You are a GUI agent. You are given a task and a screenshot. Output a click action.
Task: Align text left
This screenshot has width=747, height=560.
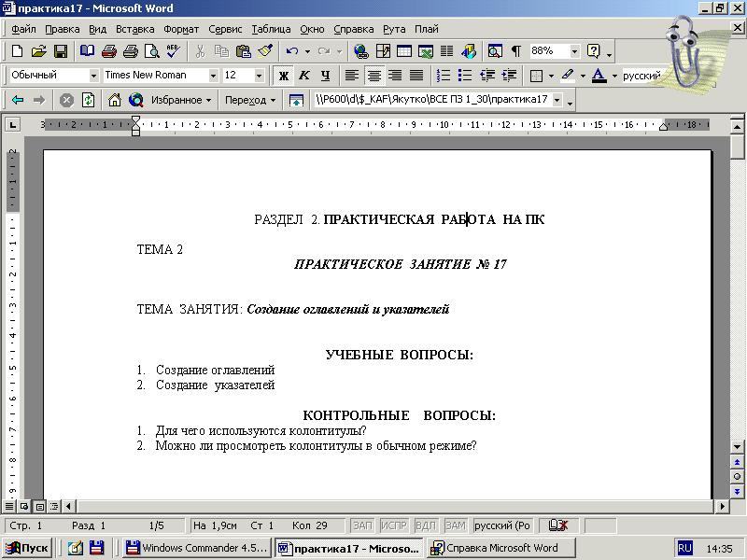[352, 76]
